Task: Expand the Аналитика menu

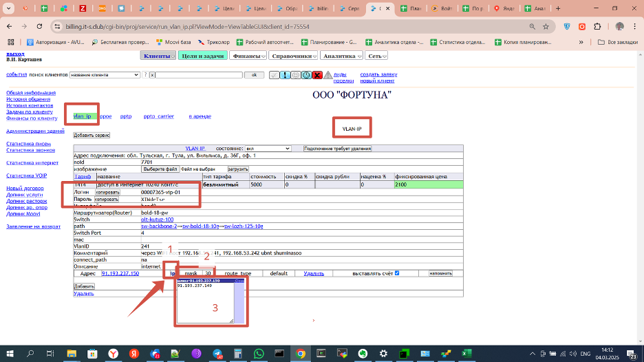Action: [342, 56]
